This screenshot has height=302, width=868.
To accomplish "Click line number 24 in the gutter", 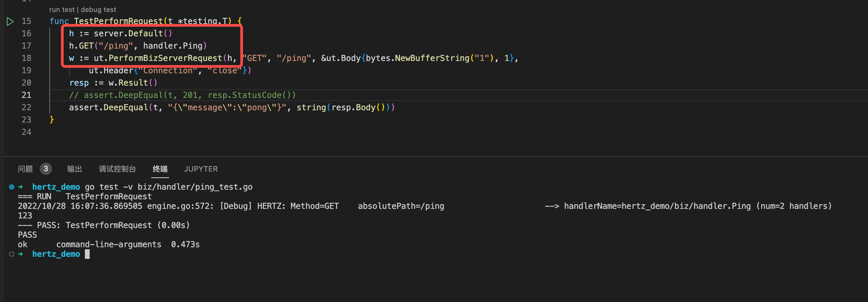I will tap(26, 132).
